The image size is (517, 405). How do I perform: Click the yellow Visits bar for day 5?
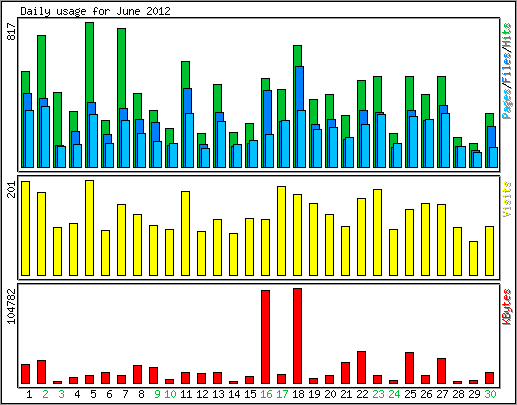tap(89, 228)
